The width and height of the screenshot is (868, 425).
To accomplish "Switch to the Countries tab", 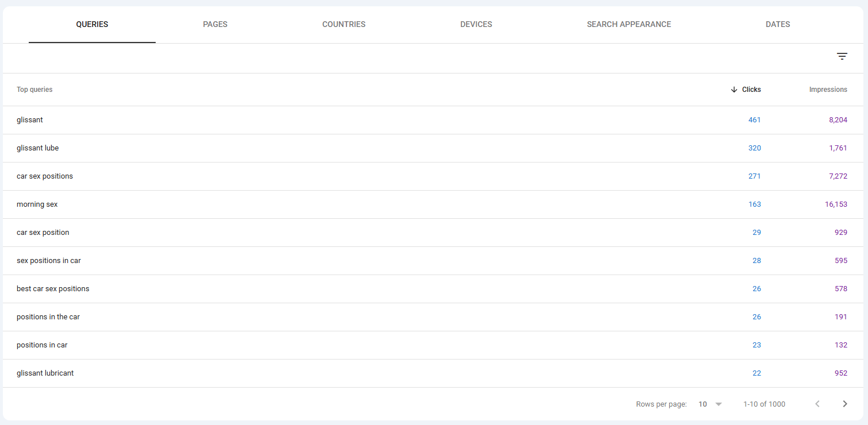I will (x=344, y=24).
